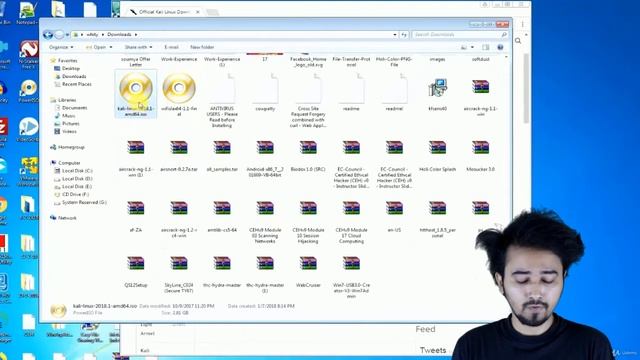
Task: Refresh the Downloads folder view
Action: [404, 35]
